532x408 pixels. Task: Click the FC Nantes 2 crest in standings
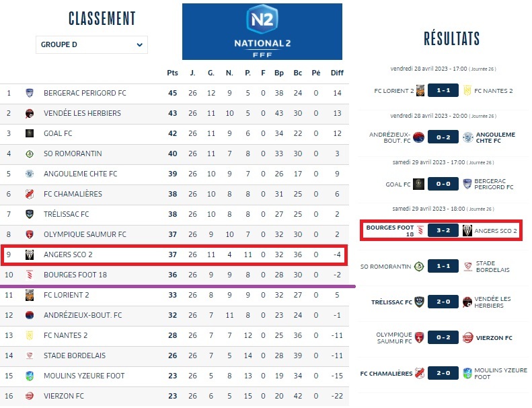coord(30,335)
